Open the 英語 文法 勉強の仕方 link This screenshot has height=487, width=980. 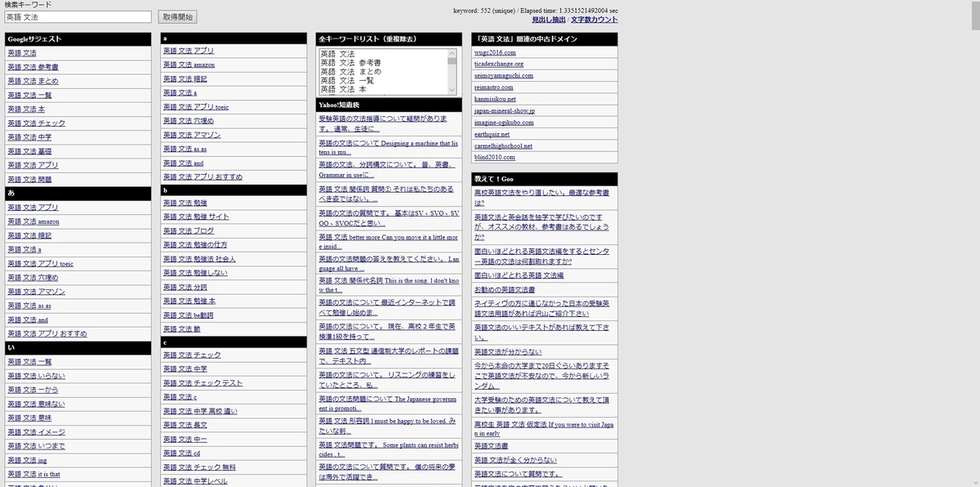[195, 245]
